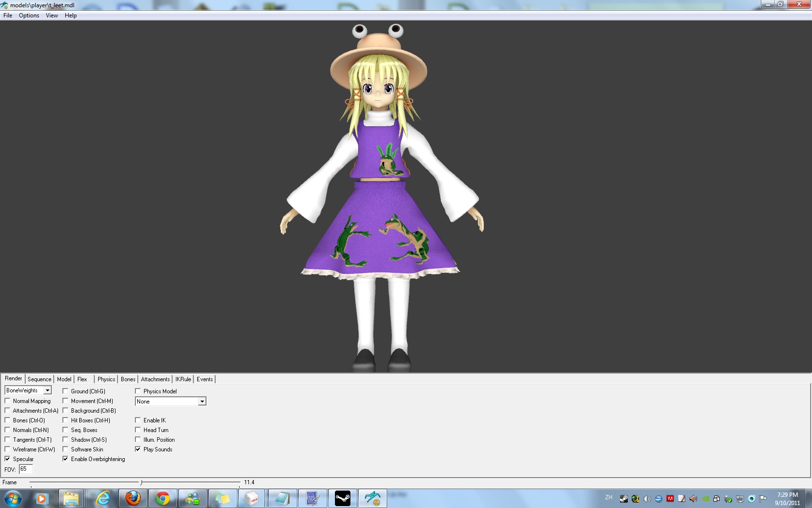
Task: Click the Frame slider track
Action: [x=135, y=482]
